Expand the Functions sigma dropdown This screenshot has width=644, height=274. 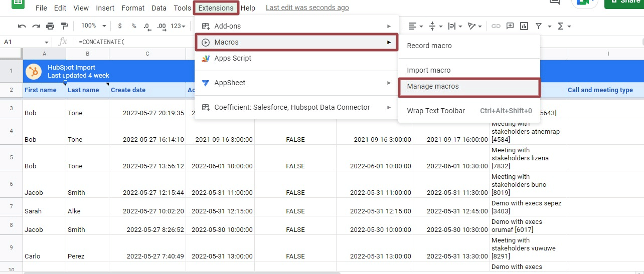point(564,26)
